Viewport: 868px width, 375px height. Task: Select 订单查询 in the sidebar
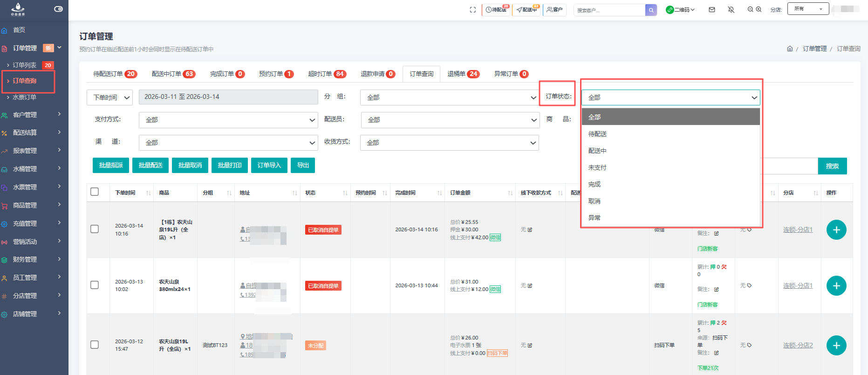24,81
